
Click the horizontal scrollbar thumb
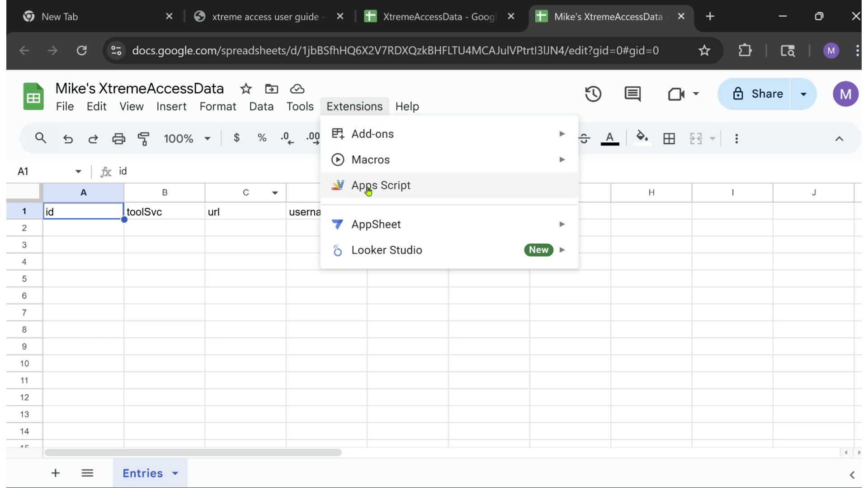pyautogui.click(x=193, y=452)
